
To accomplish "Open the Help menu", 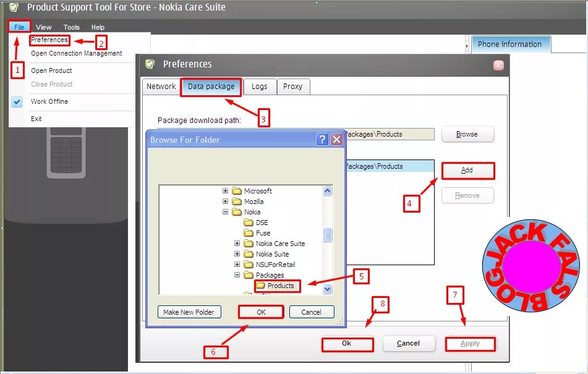I will tap(98, 27).
